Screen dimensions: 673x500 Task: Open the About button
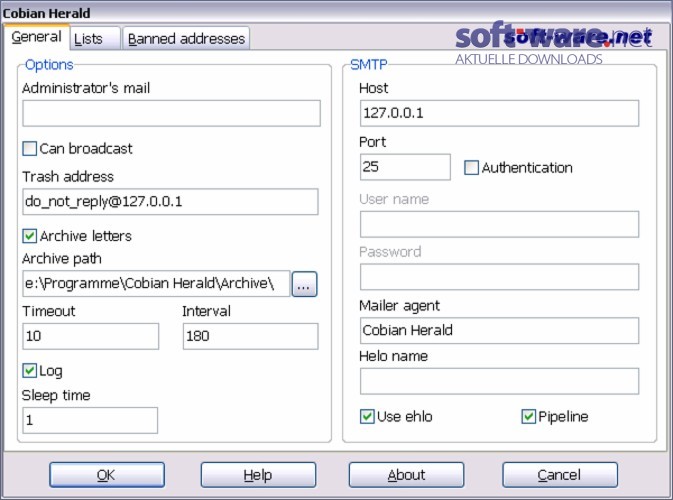406,475
